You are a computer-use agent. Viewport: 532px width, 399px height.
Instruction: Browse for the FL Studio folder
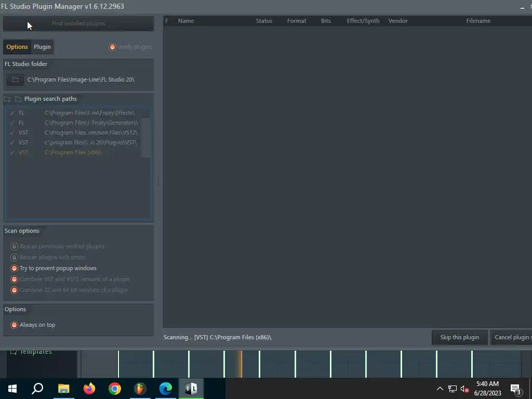point(15,79)
